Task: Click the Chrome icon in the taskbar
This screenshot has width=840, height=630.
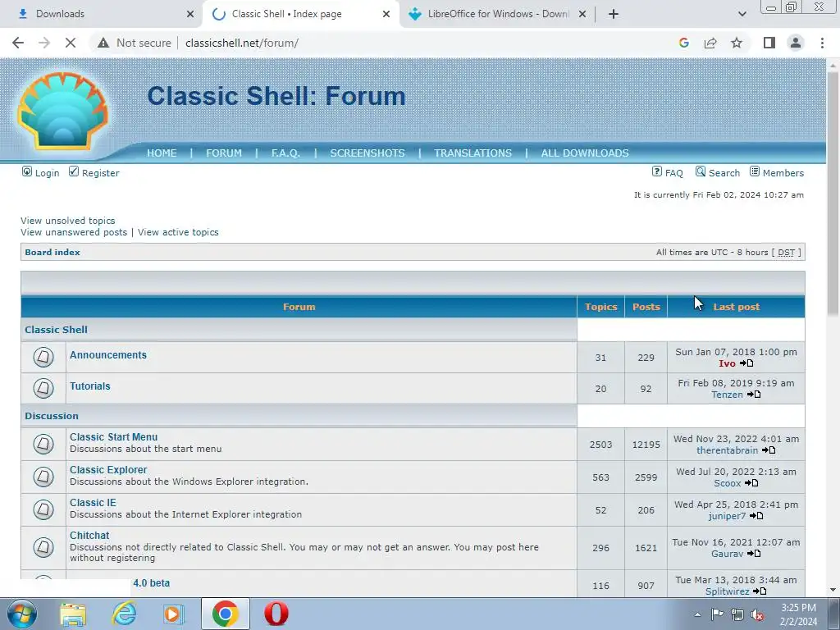Action: 226,614
